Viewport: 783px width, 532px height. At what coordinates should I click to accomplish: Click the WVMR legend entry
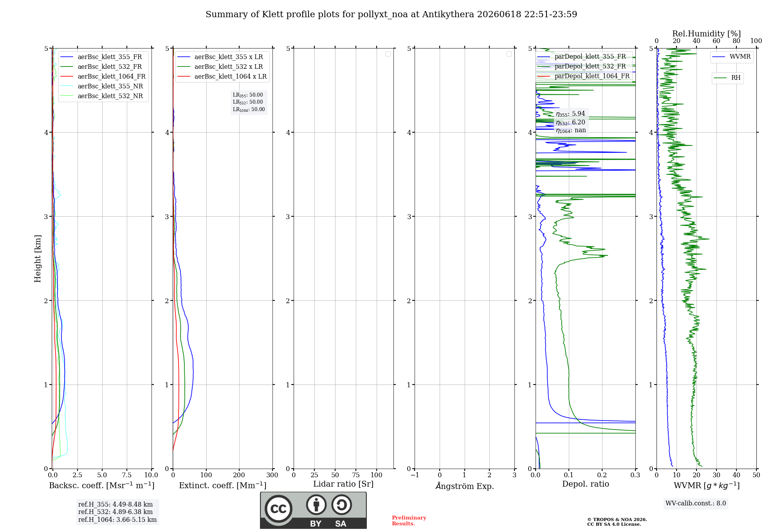[x=731, y=57]
